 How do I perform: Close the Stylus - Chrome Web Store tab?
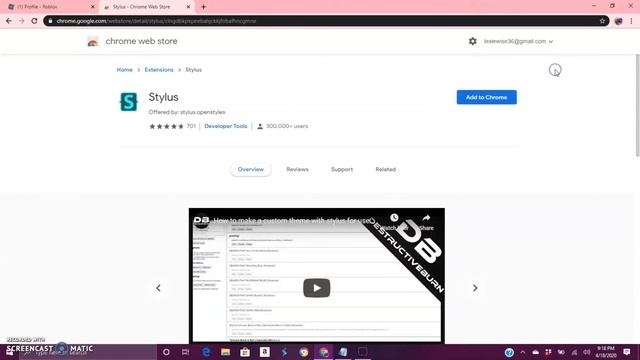pyautogui.click(x=188, y=7)
